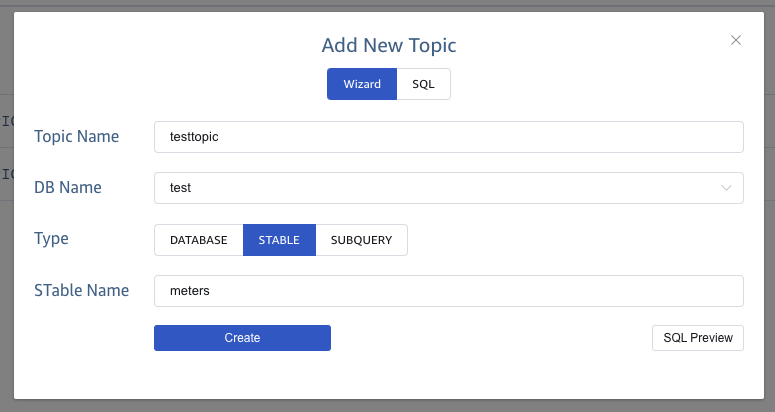Viewport: 775px width, 412px height.
Task: Switch to the SQL mode tab
Action: (x=424, y=84)
